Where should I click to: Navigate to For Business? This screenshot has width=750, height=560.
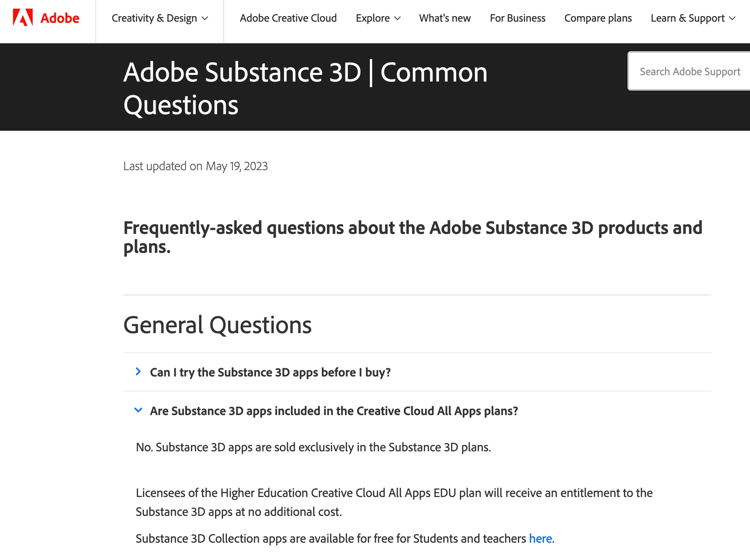(517, 18)
